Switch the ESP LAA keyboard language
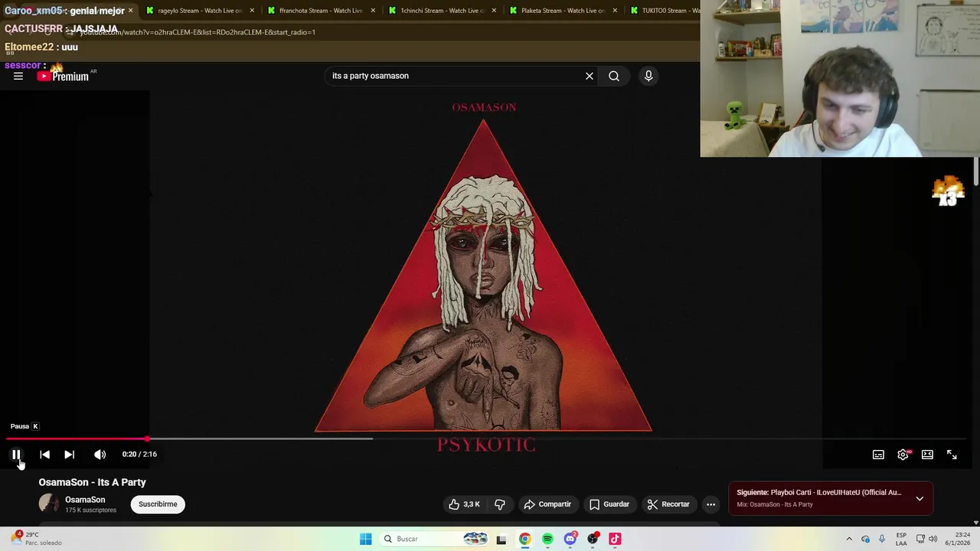The width and height of the screenshot is (980, 551). [x=901, y=539]
